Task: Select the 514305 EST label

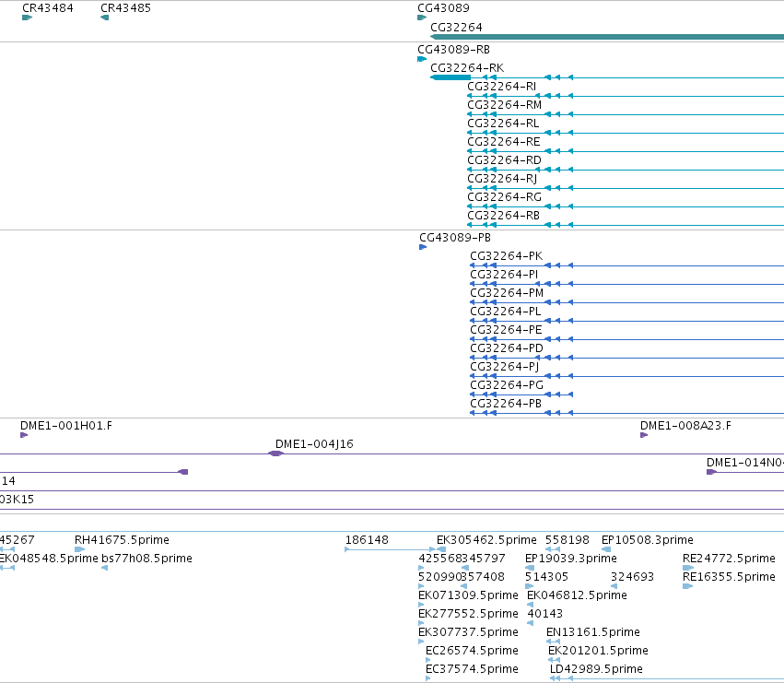Action: click(546, 577)
